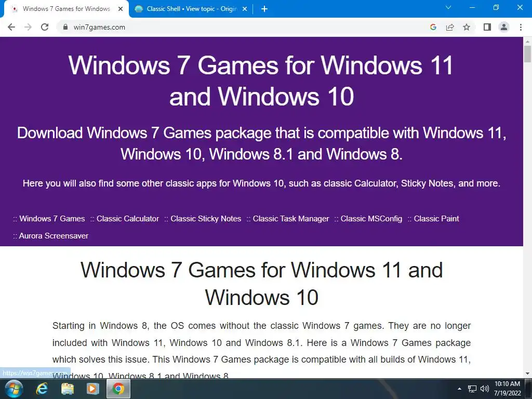Open the browser side panel
The image size is (532, 399).
487,27
